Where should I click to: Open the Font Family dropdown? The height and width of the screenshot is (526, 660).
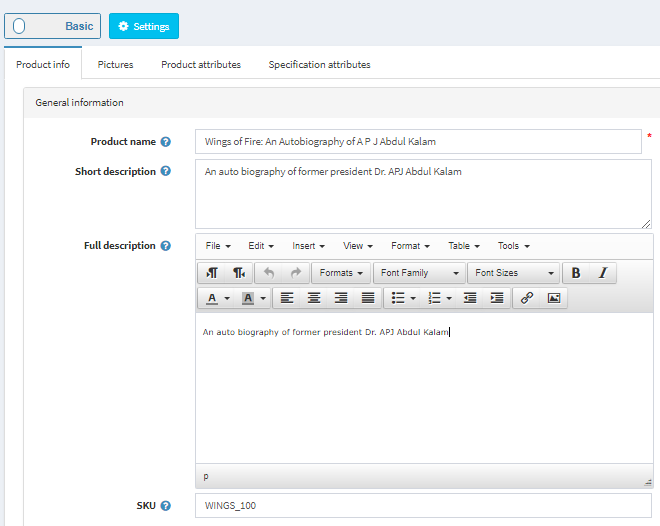click(x=419, y=273)
